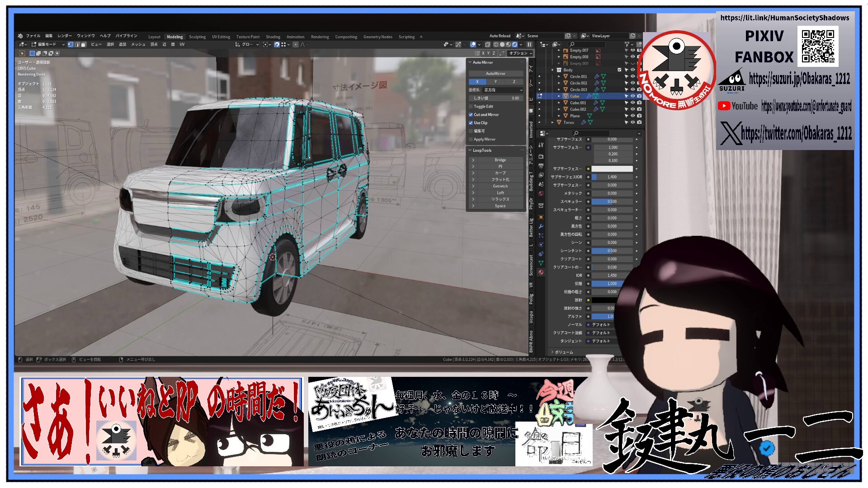Uncheck Body collection exclude checkbox
The width and height of the screenshot is (868, 488).
[x=619, y=70]
